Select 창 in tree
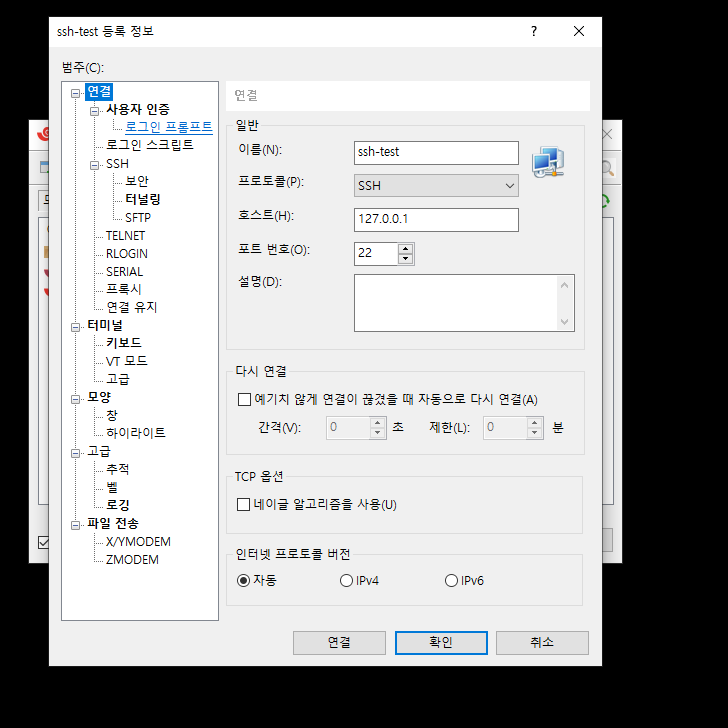 112,415
